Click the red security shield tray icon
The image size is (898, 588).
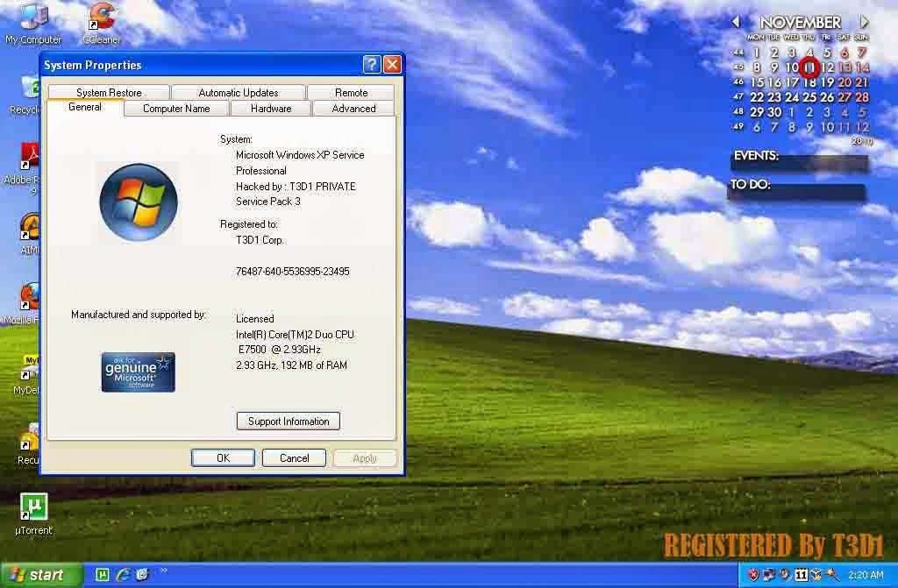point(753,575)
